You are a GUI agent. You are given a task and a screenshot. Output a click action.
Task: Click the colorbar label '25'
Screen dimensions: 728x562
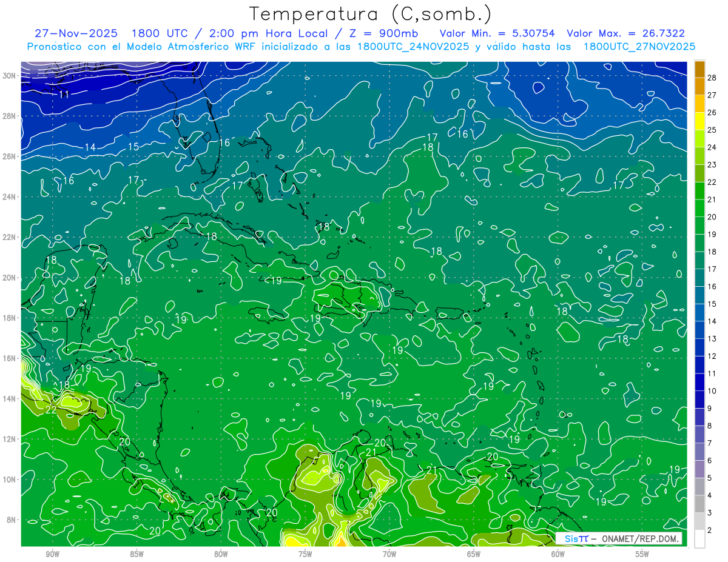click(712, 130)
